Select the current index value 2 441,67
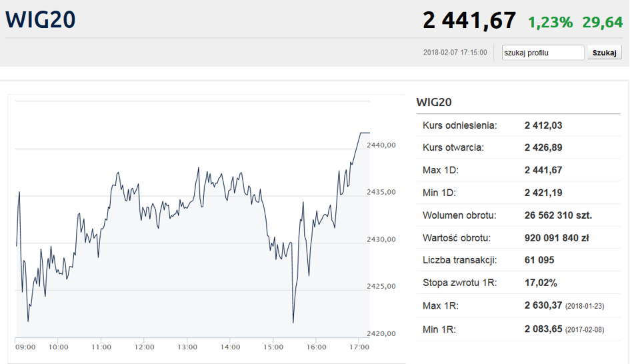This screenshot has width=630, height=364. coord(469,20)
